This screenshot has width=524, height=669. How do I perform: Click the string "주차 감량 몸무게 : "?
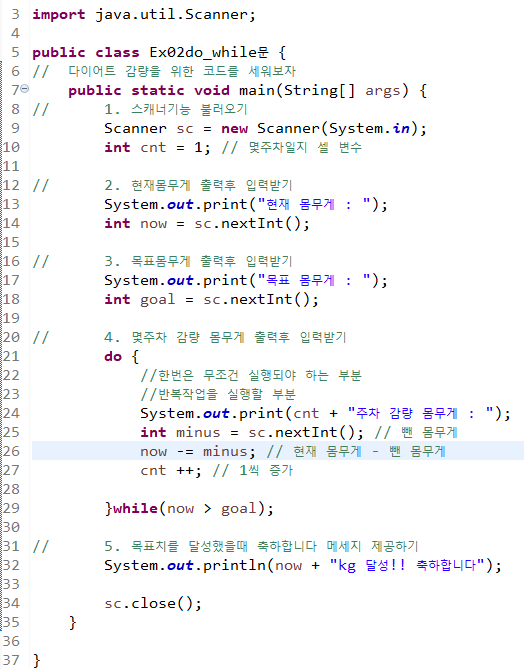pos(421,413)
